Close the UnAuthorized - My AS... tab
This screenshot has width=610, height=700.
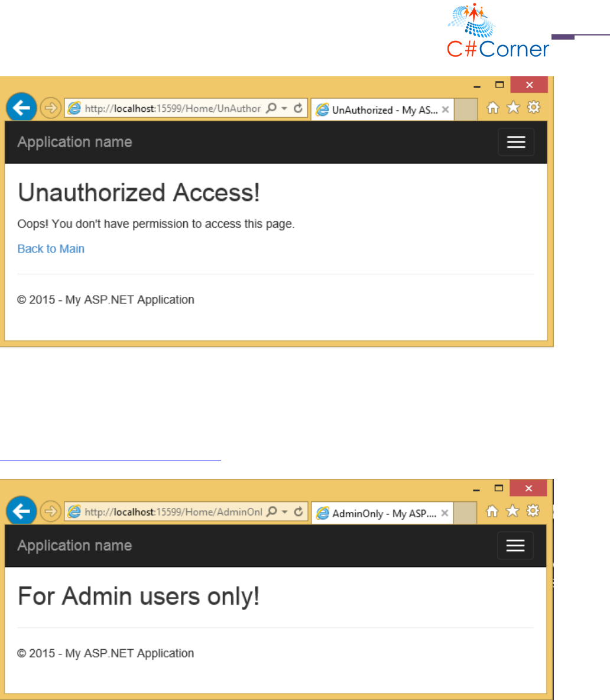click(445, 109)
